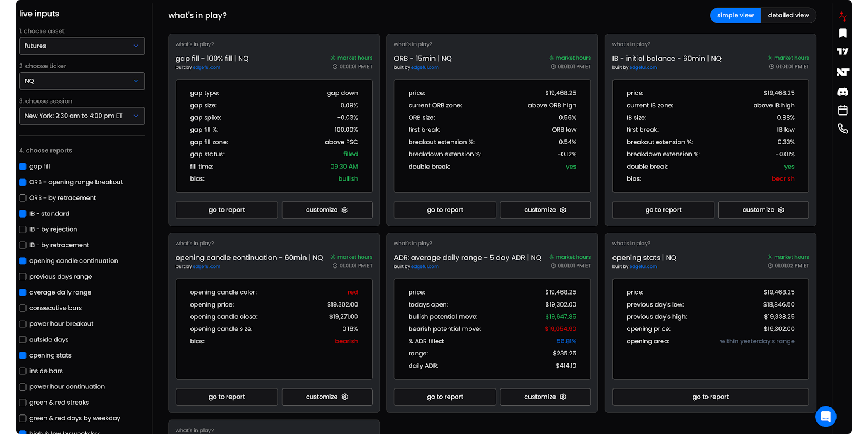Enable consecutive bars report

pyautogui.click(x=23, y=308)
